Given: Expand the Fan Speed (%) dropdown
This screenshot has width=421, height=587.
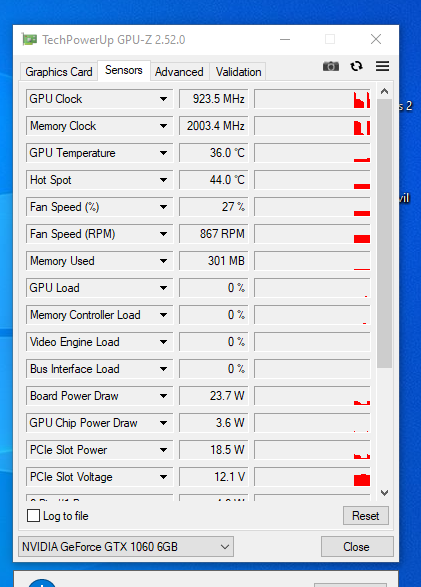Looking at the screenshot, I should pos(163,207).
